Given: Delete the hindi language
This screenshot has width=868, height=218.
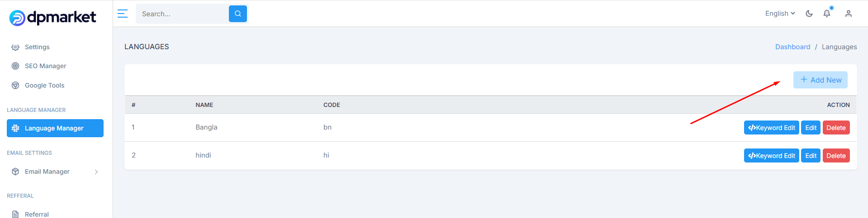Looking at the screenshot, I should point(836,156).
